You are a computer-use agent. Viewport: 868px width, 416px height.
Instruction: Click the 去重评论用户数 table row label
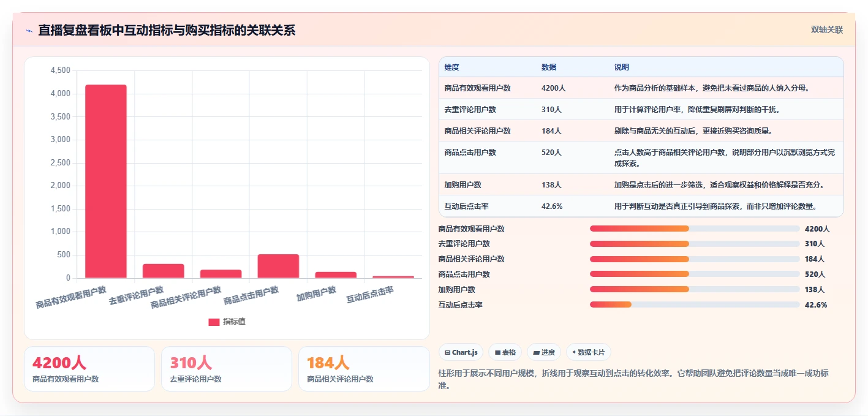[x=470, y=110]
